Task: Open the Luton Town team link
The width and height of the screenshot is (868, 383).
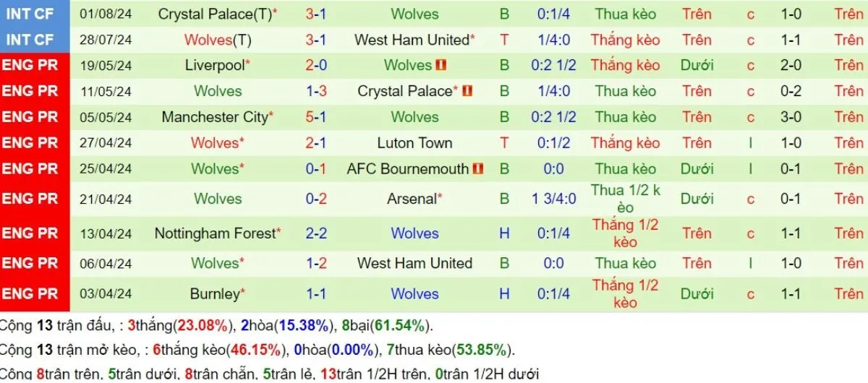Action: 414,143
